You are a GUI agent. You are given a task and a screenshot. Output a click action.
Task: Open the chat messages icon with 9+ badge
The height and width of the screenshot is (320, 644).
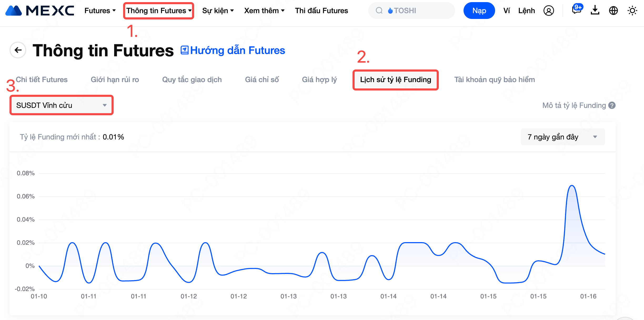(577, 10)
